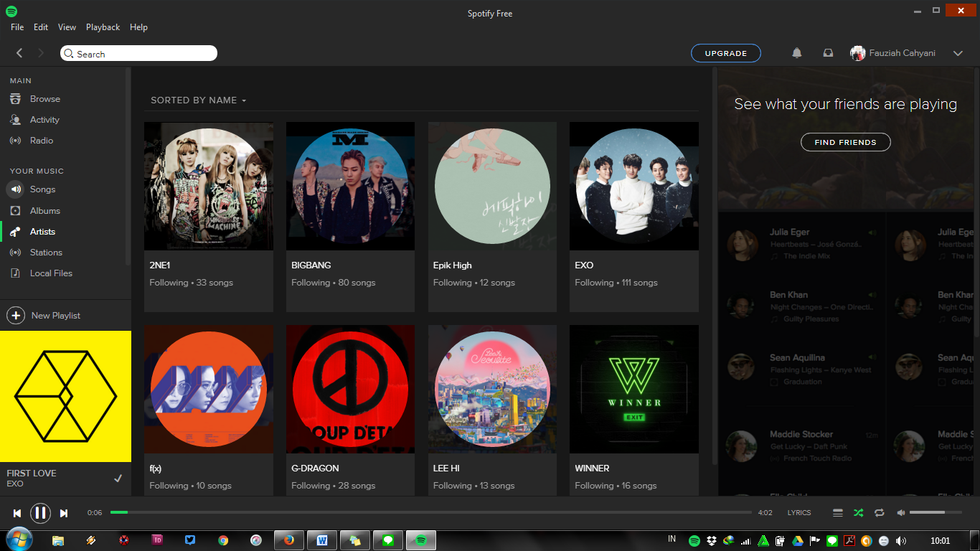The height and width of the screenshot is (551, 980).
Task: Pause the current song
Action: tap(40, 513)
